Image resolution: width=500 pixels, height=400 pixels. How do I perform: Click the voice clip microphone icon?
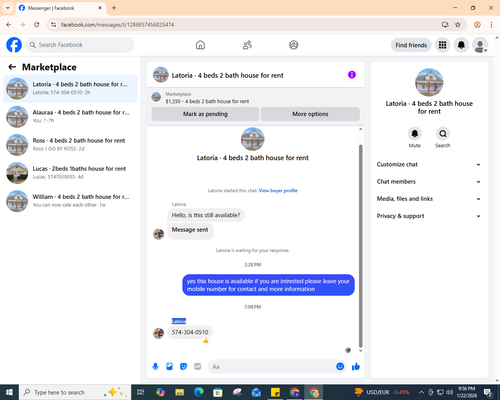tap(155, 367)
